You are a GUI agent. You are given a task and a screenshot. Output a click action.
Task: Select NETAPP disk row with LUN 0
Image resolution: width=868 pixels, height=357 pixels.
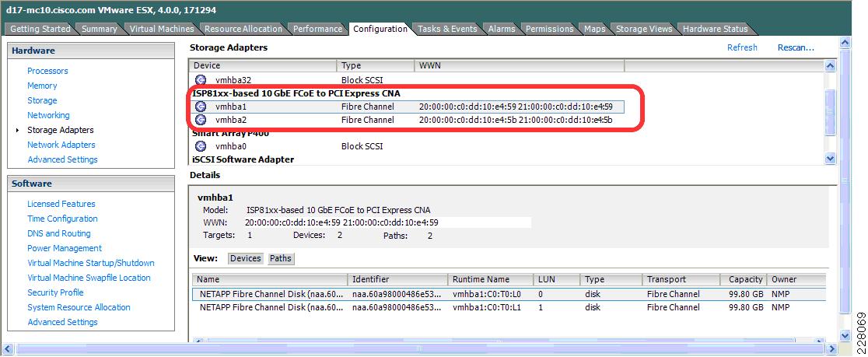[x=509, y=294]
